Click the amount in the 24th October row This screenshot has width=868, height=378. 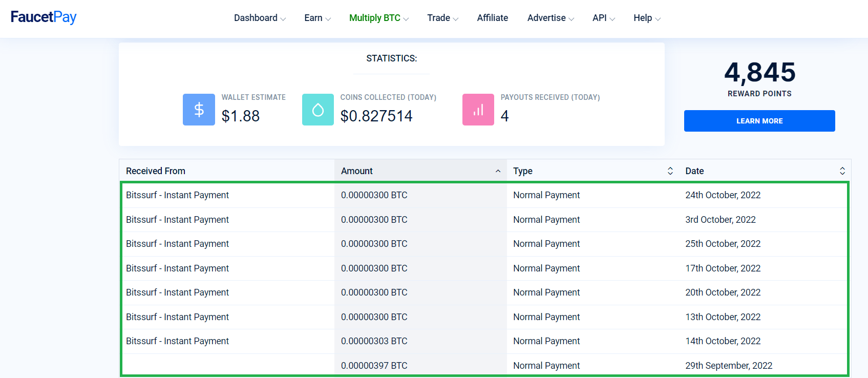[x=374, y=195]
